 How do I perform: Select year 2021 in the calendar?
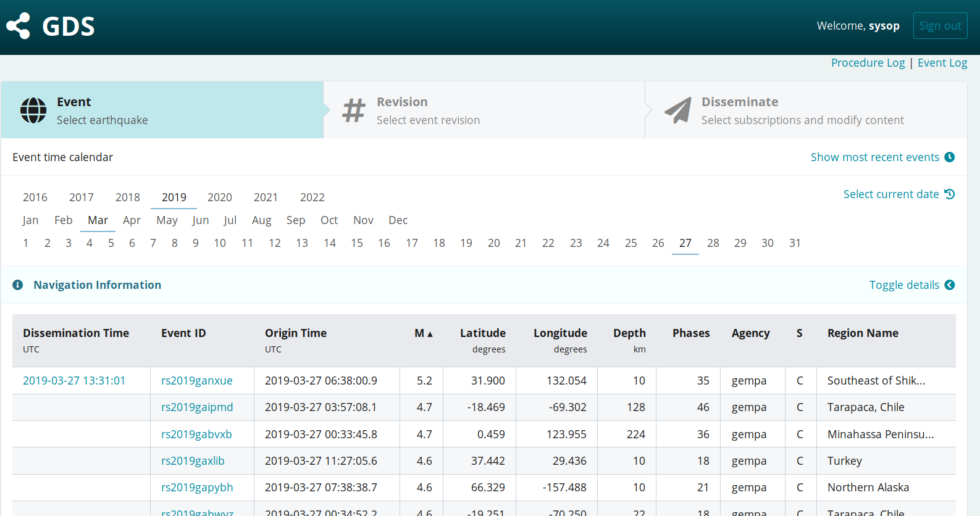coord(266,198)
